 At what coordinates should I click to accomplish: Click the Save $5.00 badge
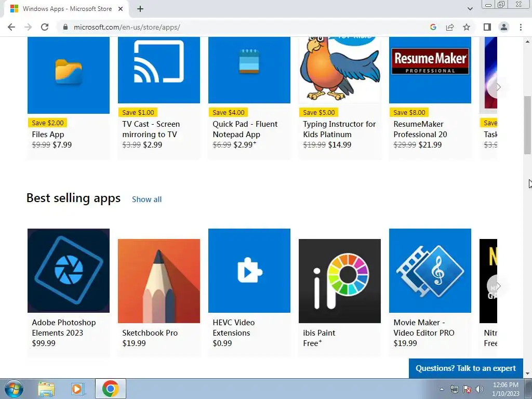(x=318, y=112)
